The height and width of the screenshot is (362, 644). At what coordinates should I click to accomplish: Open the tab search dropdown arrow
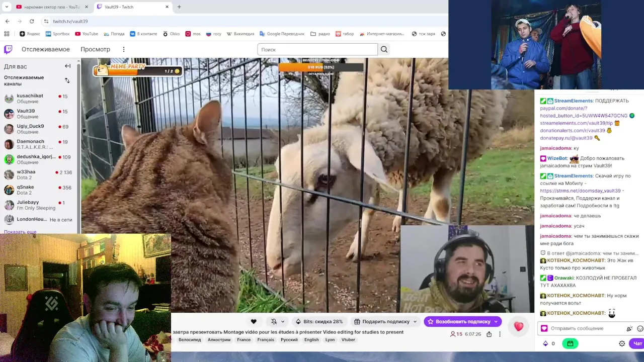point(7,7)
